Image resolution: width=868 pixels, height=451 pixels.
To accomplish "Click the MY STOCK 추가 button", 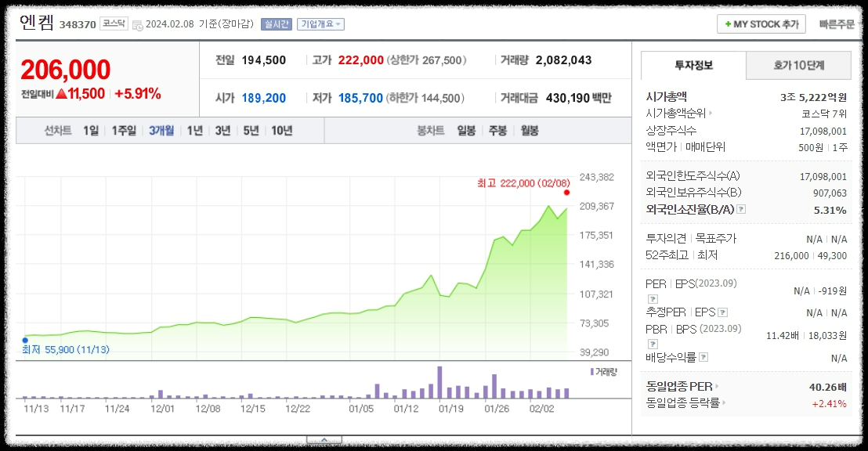I will tap(761, 24).
